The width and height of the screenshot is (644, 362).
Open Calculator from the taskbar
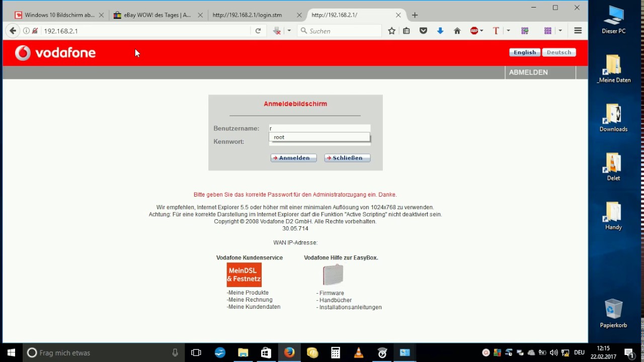[336, 352]
